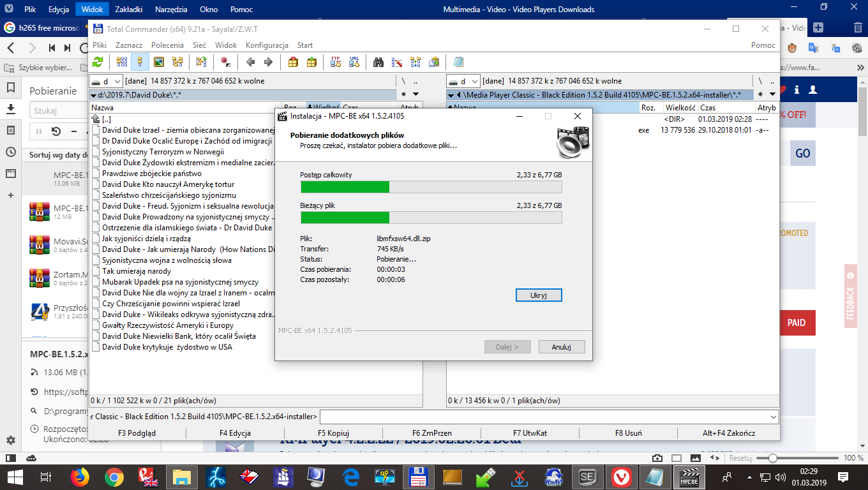Image resolution: width=868 pixels, height=490 pixels.
Task: Open the Konfiguracja menu
Action: (267, 45)
